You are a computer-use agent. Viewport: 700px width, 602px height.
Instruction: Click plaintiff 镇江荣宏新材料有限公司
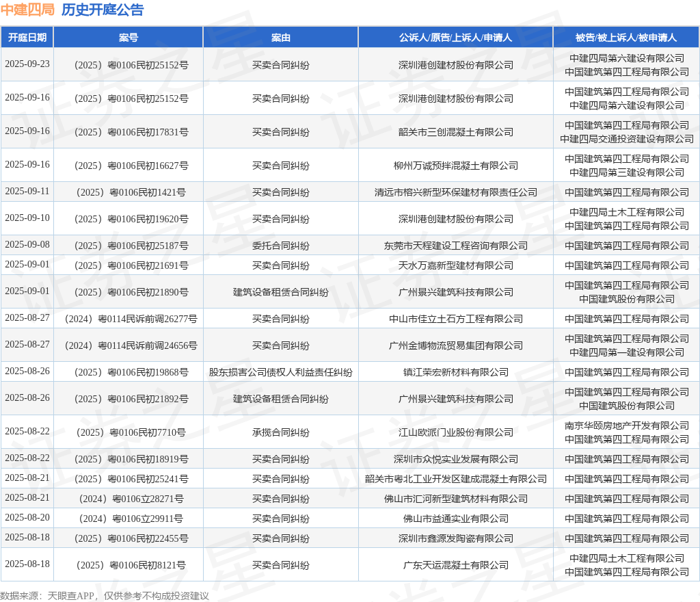pos(456,372)
